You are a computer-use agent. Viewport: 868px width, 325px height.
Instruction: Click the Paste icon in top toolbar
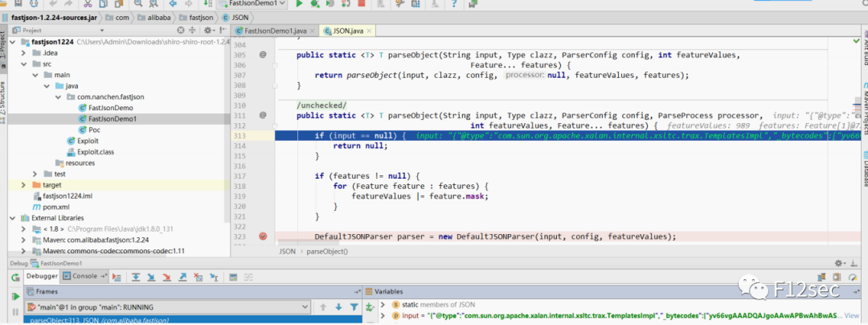tap(118, 4)
